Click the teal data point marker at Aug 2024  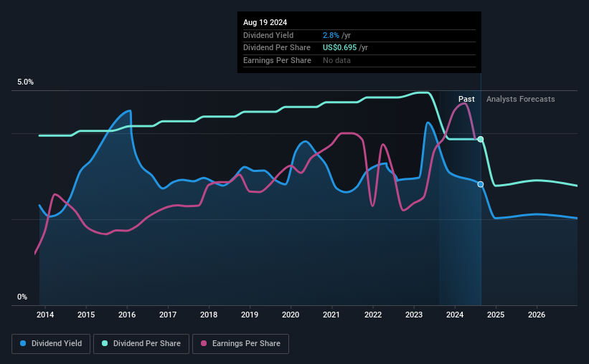481,139
